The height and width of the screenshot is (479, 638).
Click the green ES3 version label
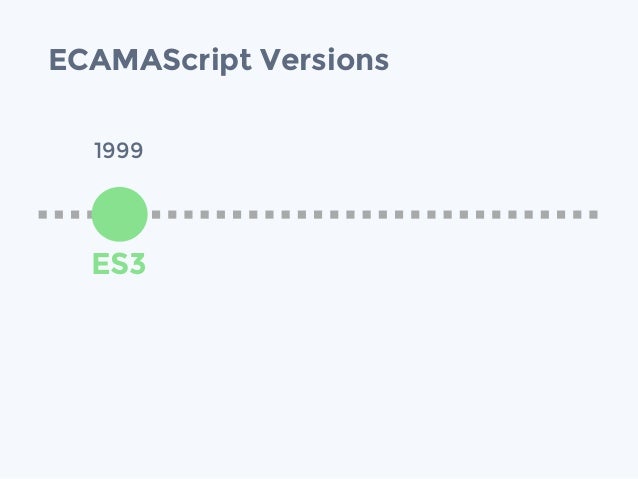(x=119, y=264)
